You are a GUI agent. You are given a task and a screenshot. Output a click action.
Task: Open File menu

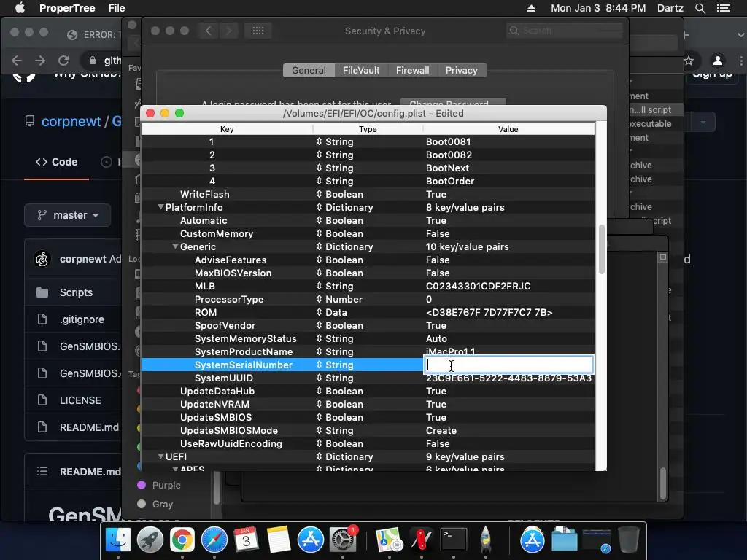coord(117,8)
